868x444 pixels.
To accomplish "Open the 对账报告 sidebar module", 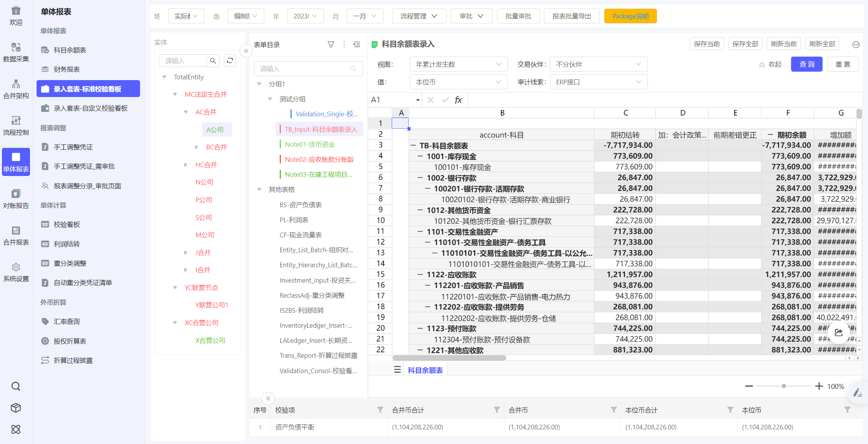I will [x=16, y=199].
